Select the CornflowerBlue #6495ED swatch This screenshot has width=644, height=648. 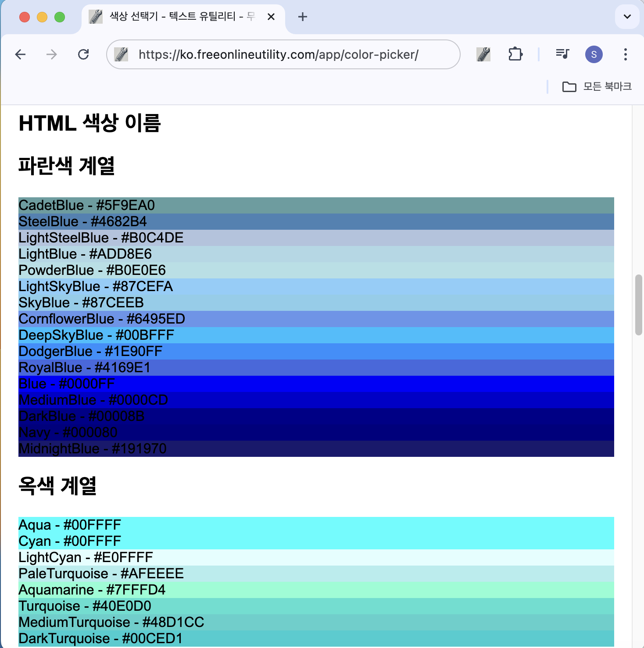coord(316,319)
